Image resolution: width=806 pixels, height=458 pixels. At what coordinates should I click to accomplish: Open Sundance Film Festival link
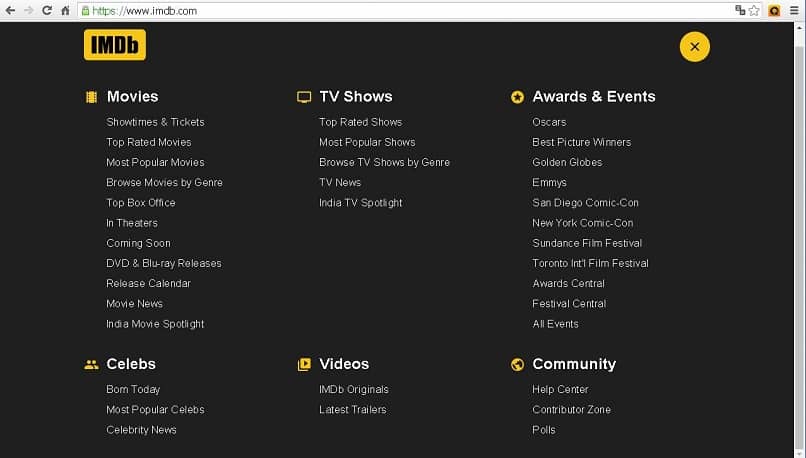587,243
